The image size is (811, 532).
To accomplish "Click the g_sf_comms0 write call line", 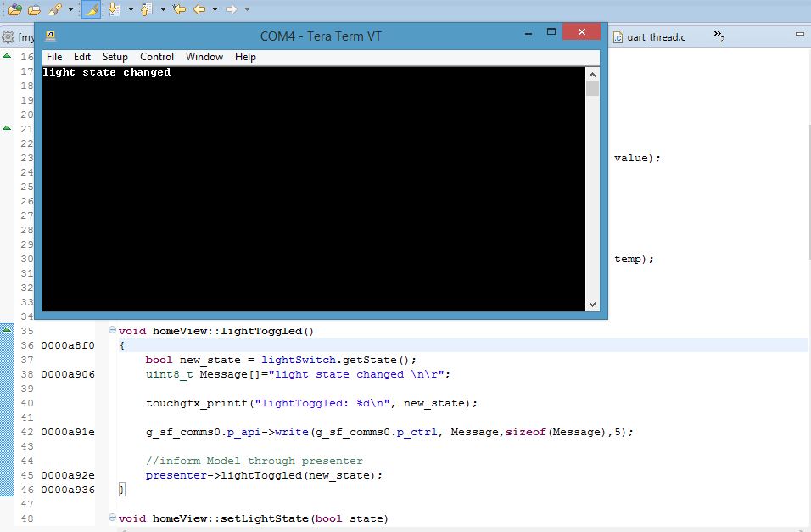I will (x=389, y=432).
